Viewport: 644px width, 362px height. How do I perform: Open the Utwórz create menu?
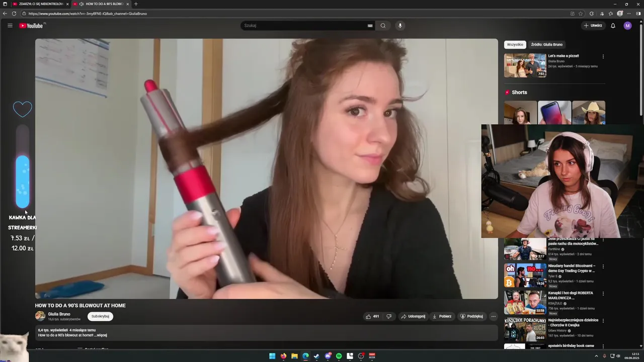click(x=593, y=26)
